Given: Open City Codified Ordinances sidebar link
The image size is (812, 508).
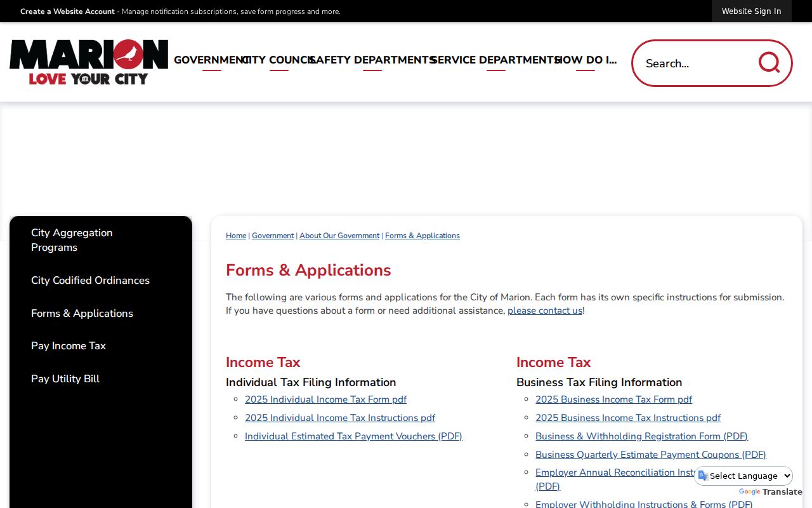Looking at the screenshot, I should pyautogui.click(x=90, y=281).
